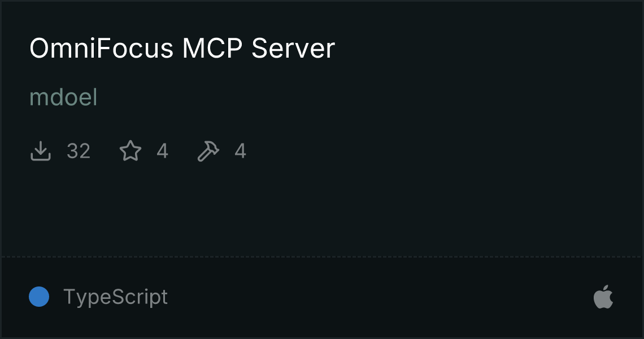Viewport: 644px width, 339px height.
Task: Select the word Server in card title
Action: pyautogui.click(x=293, y=48)
